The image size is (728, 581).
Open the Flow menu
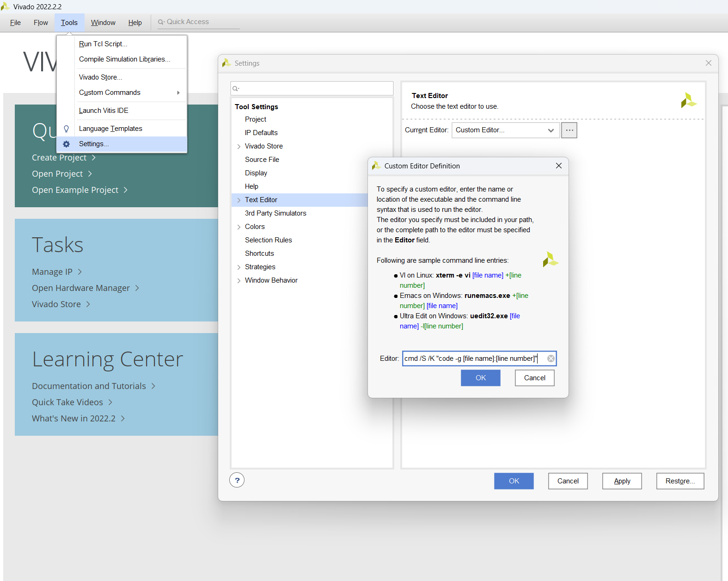tap(41, 23)
